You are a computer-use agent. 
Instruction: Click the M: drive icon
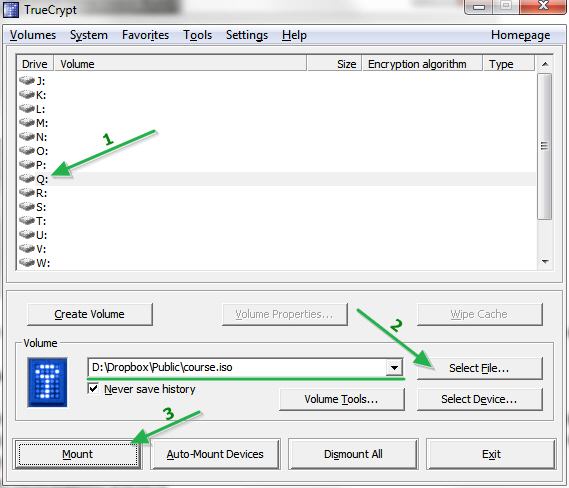tap(27, 123)
